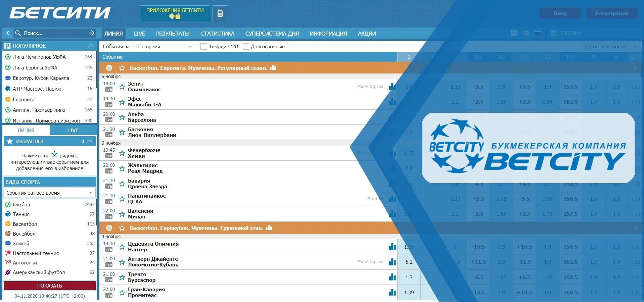The image size is (644, 302).
Task: Click the Вход login button
Action: pyautogui.click(x=560, y=13)
